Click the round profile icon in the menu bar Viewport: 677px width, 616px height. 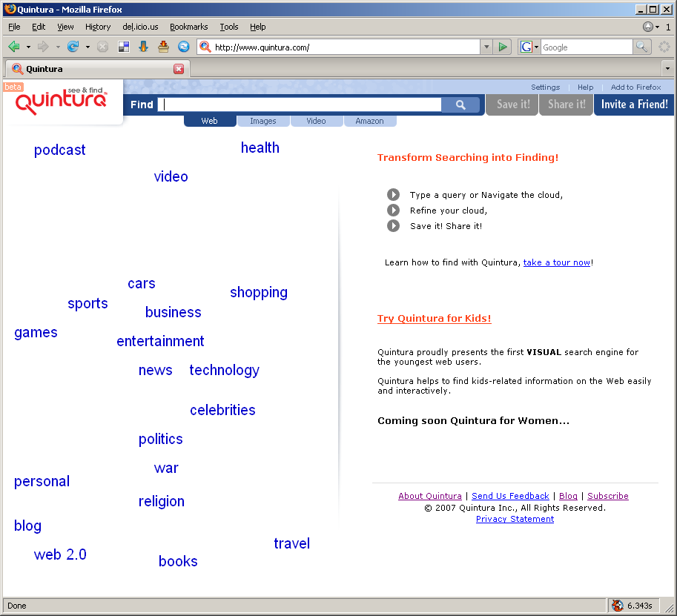[x=647, y=27]
